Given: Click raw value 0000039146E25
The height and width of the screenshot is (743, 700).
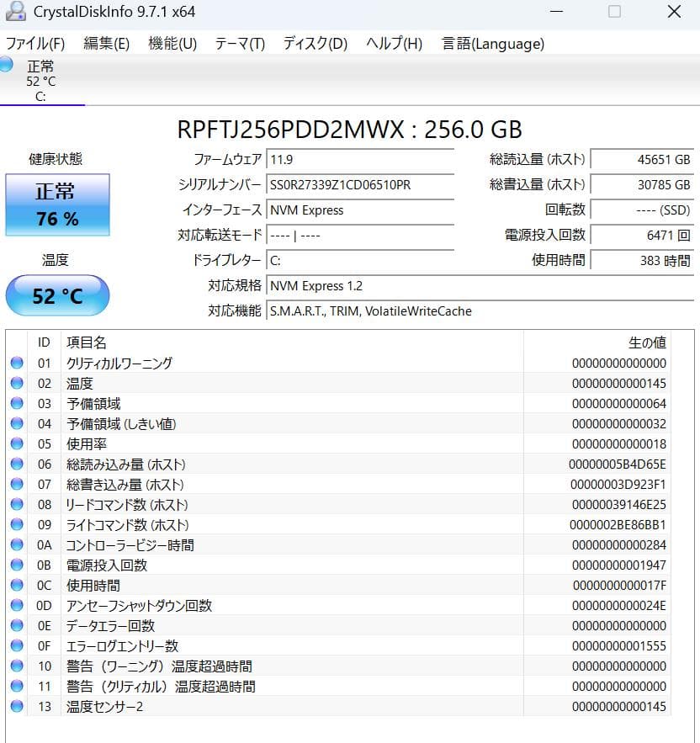Looking at the screenshot, I should (x=619, y=505).
